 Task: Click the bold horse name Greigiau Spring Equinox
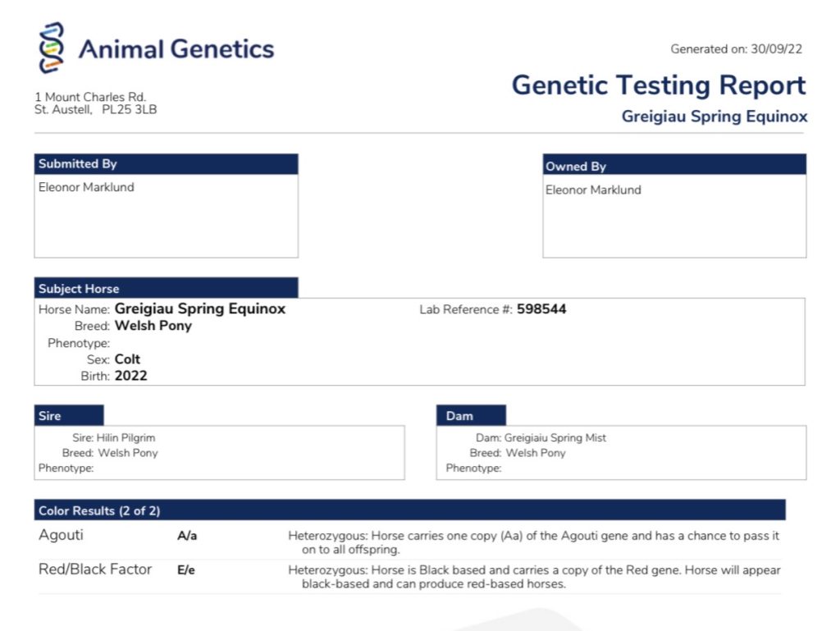[x=200, y=309]
